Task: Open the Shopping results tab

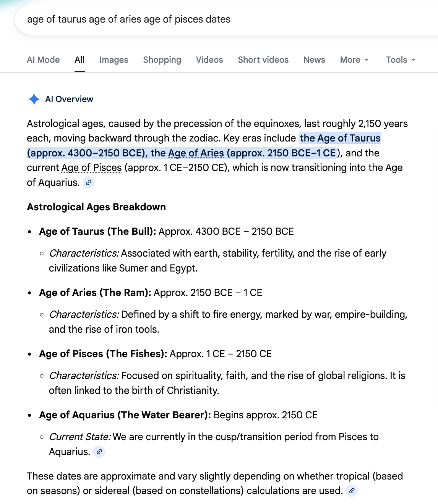Action: (162, 60)
